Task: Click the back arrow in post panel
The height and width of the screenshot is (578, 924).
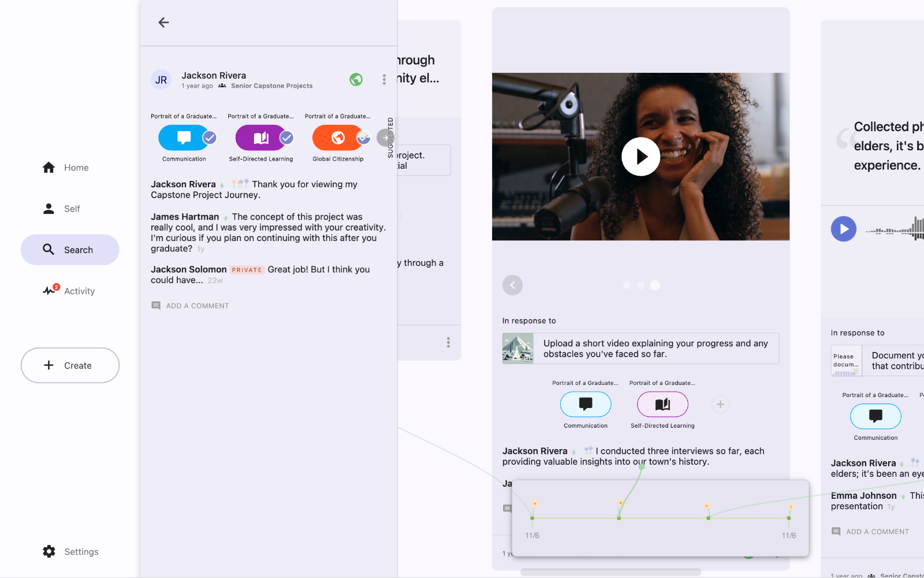Action: (163, 23)
